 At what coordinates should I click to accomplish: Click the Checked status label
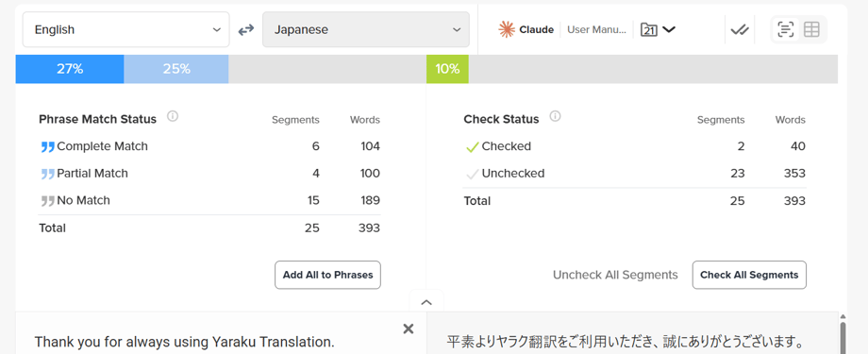tap(506, 146)
